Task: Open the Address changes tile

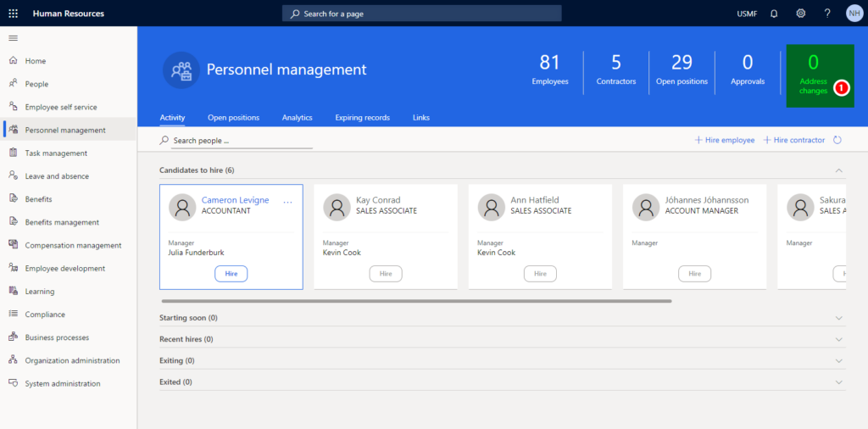Action: click(x=821, y=76)
